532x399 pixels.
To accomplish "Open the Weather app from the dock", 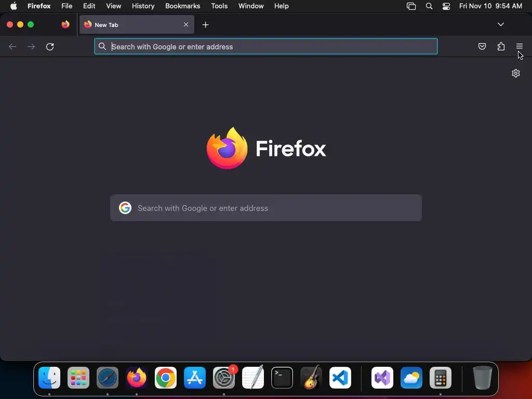I will (411, 378).
